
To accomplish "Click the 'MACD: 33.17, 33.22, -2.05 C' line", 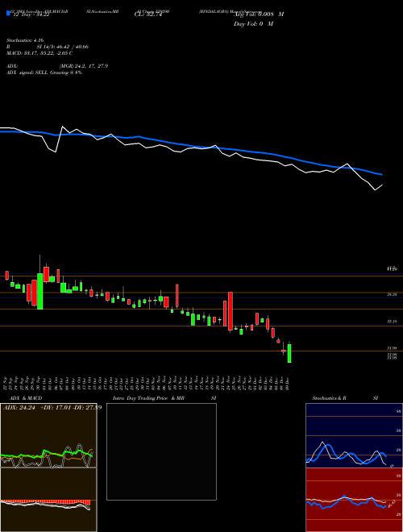I will coord(39,53).
